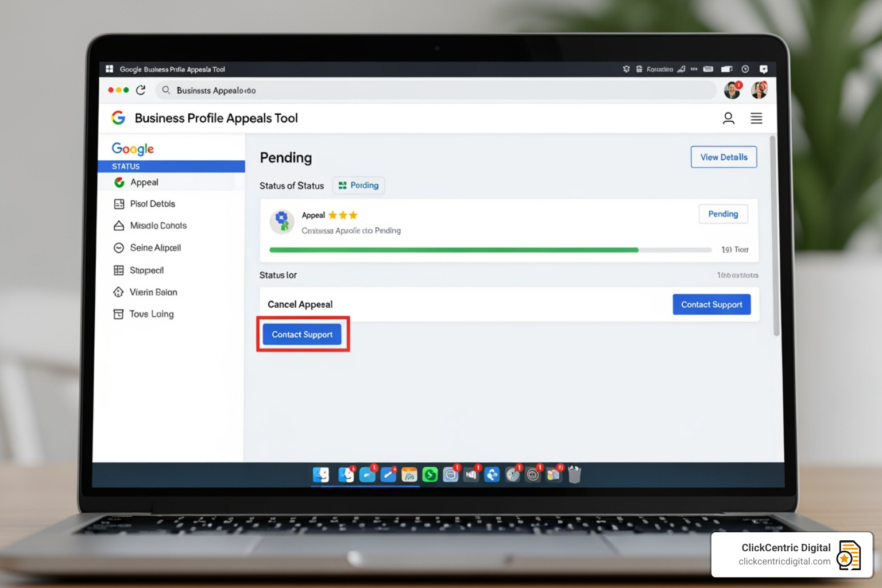The height and width of the screenshot is (588, 882).
Task: Click the Google logo in the sidebar
Action: click(133, 149)
